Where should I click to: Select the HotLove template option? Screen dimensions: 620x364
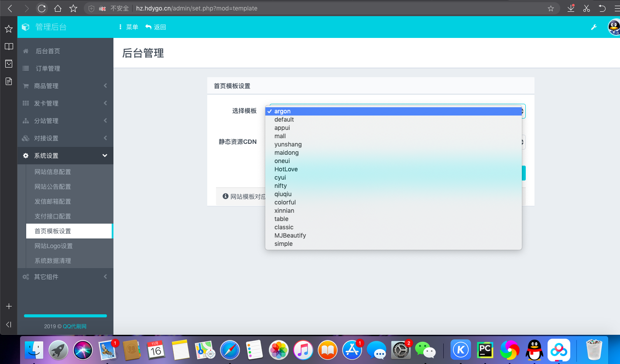(x=286, y=169)
